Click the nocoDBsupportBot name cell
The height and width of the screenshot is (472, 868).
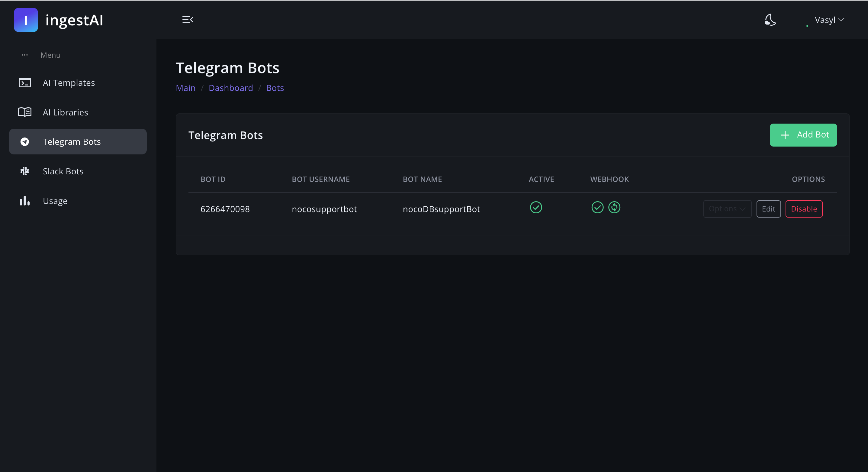coord(442,209)
